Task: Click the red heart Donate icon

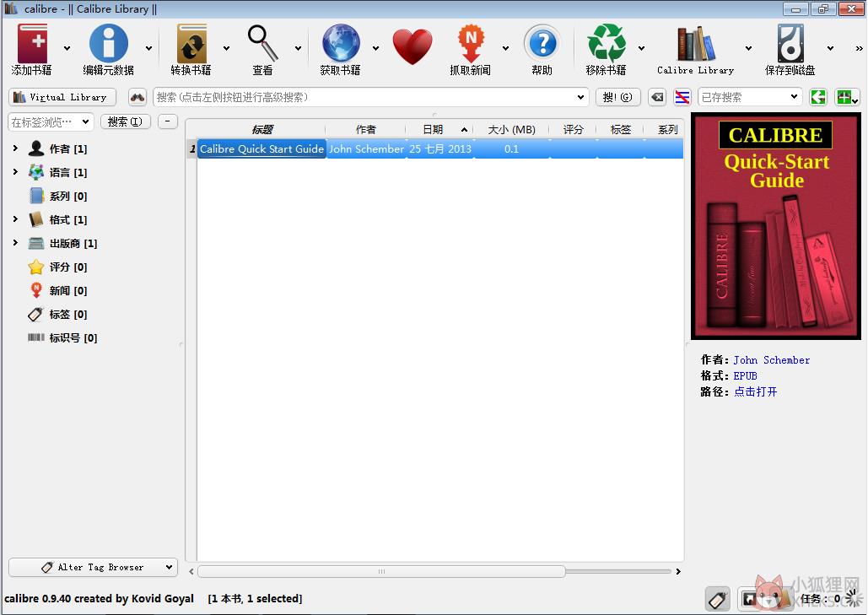Action: (412, 46)
